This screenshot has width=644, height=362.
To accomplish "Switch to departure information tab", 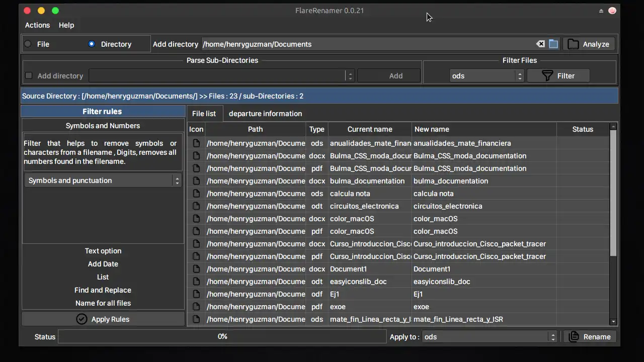I will tap(265, 114).
